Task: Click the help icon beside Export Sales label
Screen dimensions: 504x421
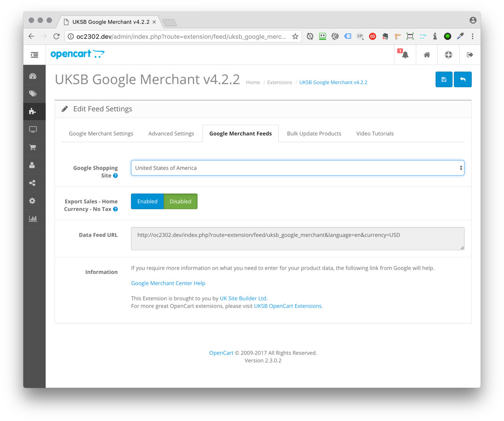Action: point(115,209)
